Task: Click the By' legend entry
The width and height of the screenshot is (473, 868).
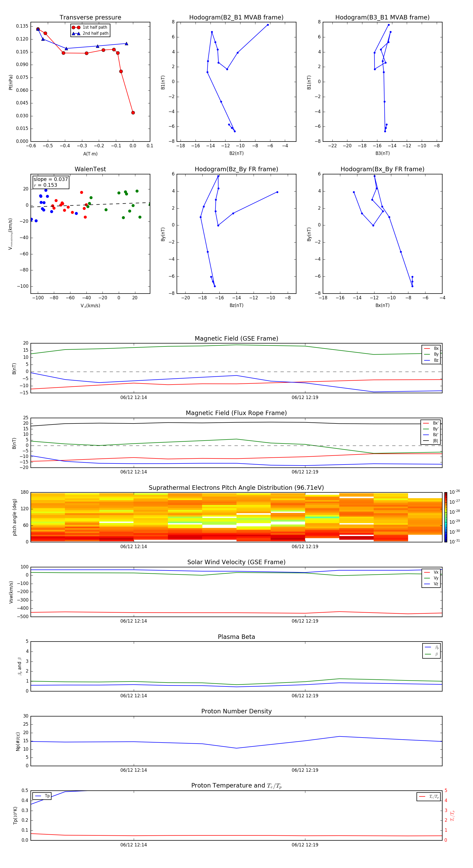Action: [x=431, y=429]
